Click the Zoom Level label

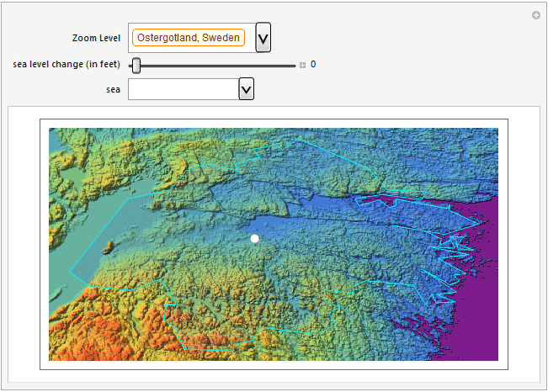click(x=97, y=39)
